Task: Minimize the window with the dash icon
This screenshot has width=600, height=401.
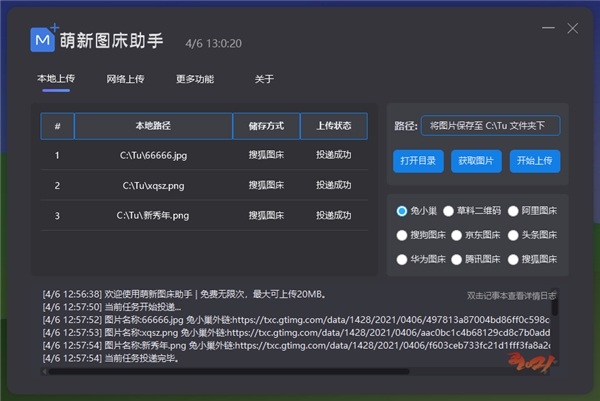Action: (548, 28)
